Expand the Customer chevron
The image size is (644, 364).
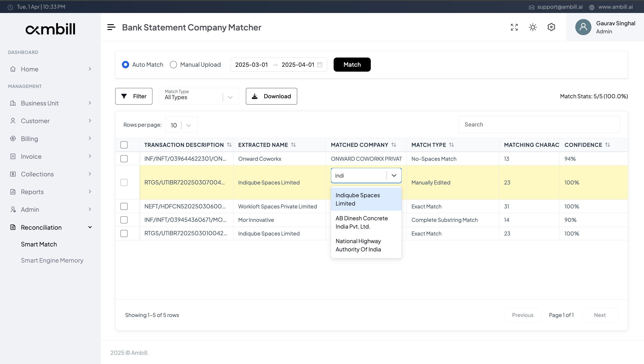tap(90, 121)
